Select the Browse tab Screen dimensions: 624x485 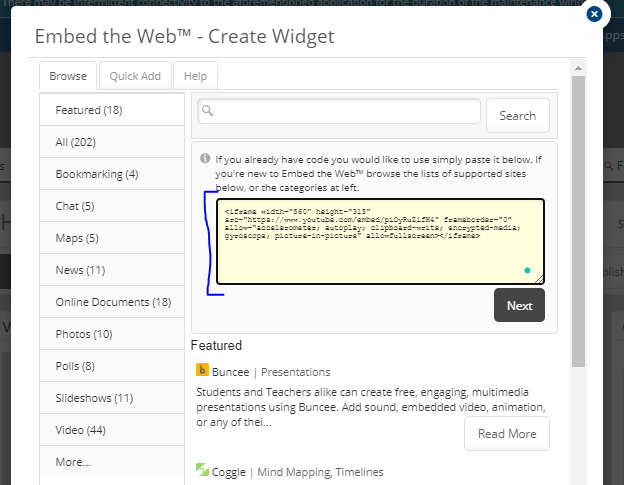tap(68, 76)
